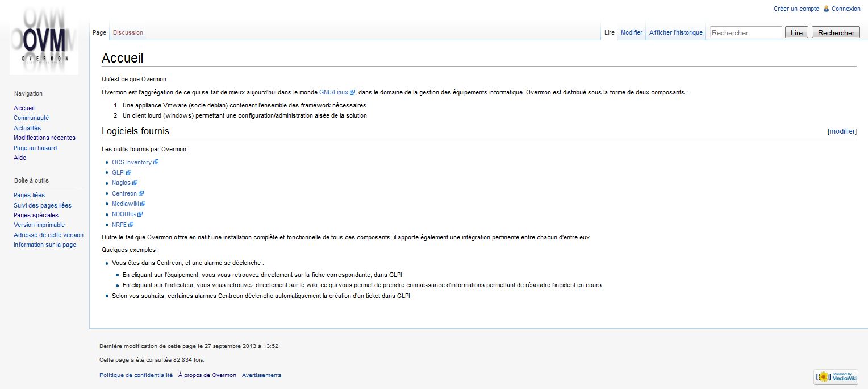This screenshot has width=868, height=389.
Task: Click the Navigation sidebar heading
Action: [28, 93]
